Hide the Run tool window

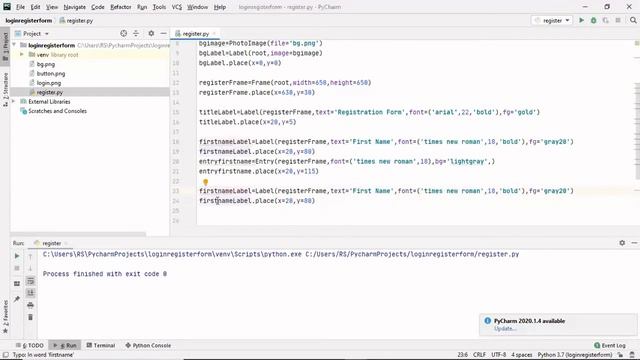(x=634, y=243)
